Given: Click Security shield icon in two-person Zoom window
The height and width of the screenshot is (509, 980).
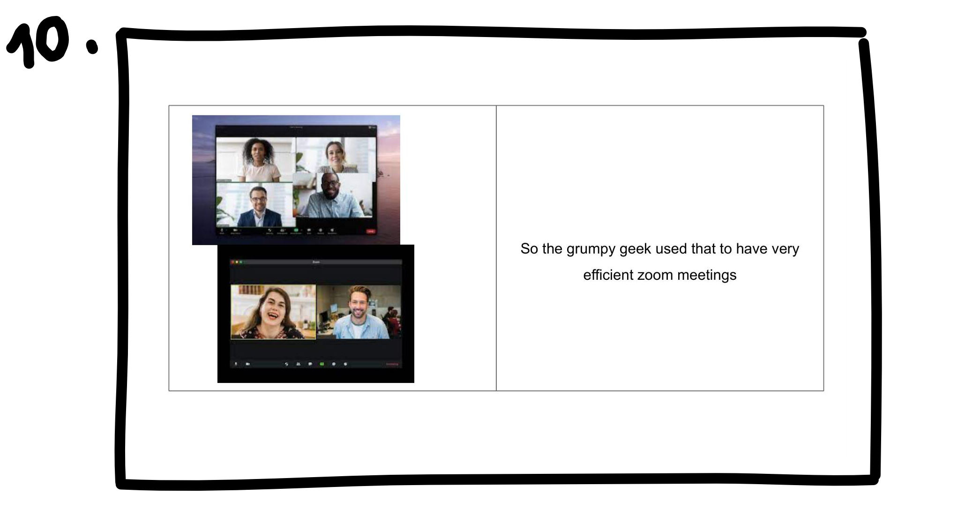Looking at the screenshot, I should pos(286,364).
